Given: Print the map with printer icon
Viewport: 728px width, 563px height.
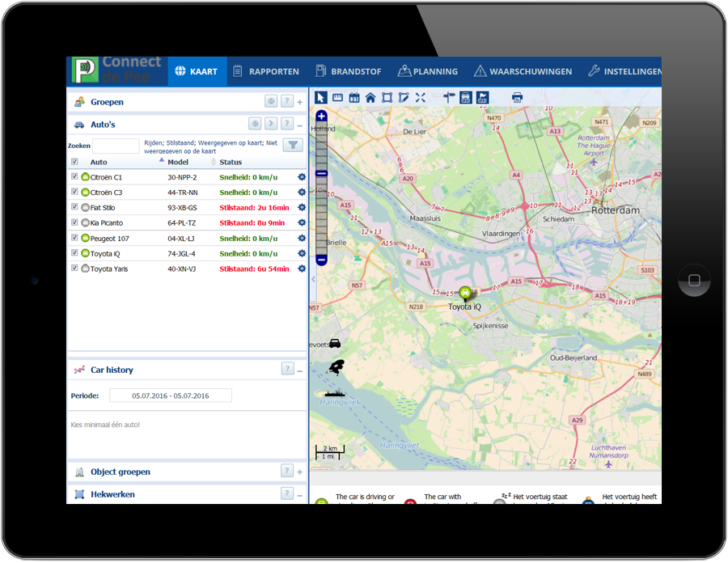Looking at the screenshot, I should (x=517, y=97).
